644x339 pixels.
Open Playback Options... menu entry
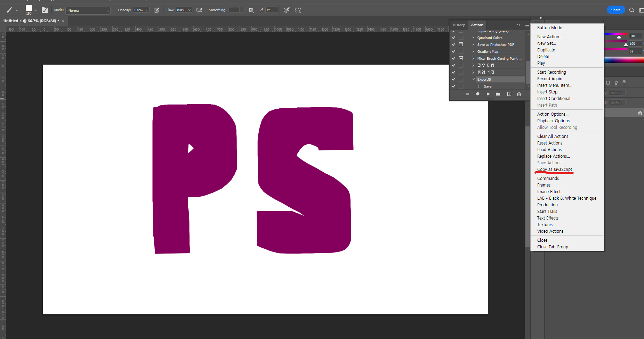555,121
